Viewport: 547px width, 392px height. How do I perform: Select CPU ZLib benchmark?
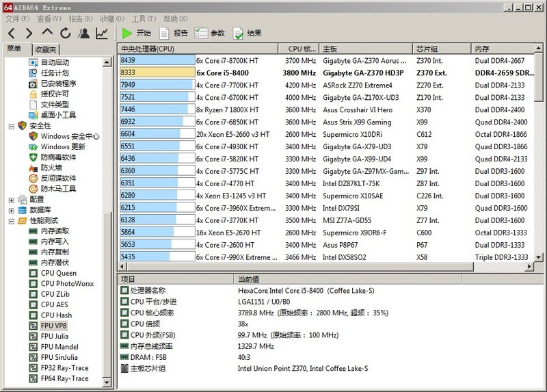pos(55,294)
